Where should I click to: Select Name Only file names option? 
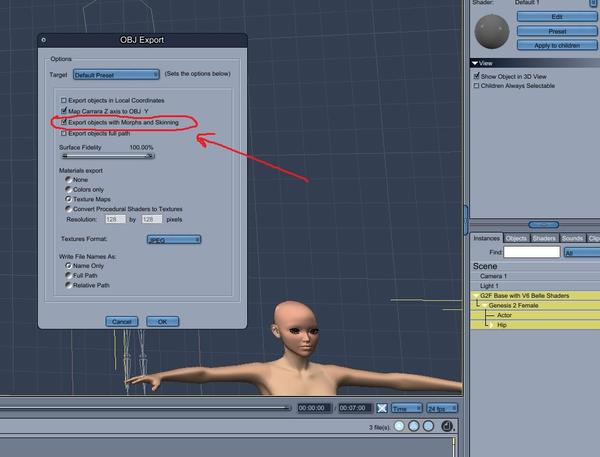click(x=68, y=266)
